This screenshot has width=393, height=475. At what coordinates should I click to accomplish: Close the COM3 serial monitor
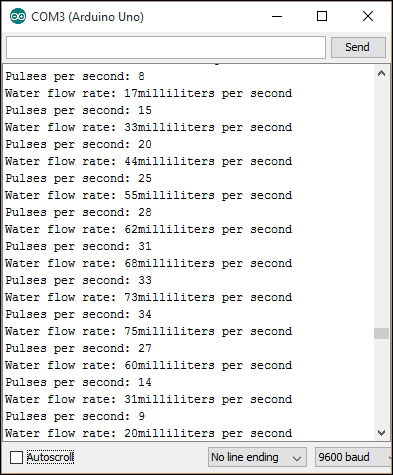point(368,16)
